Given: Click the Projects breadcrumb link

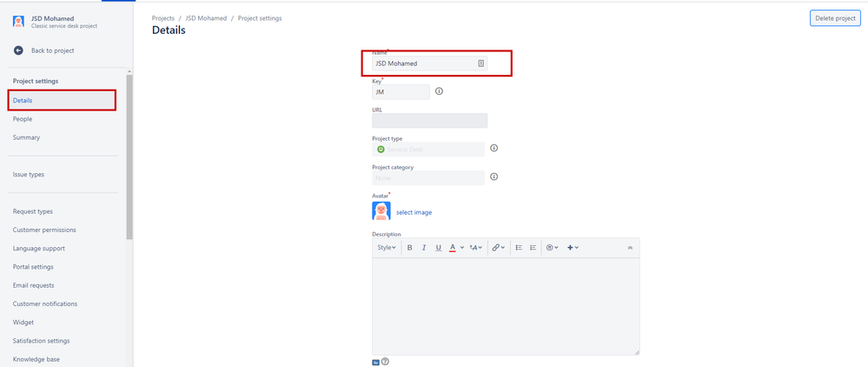Looking at the screenshot, I should point(162,18).
